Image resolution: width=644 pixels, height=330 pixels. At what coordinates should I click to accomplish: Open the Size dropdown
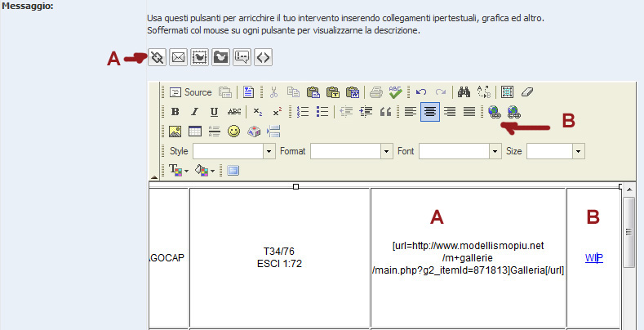pos(579,151)
